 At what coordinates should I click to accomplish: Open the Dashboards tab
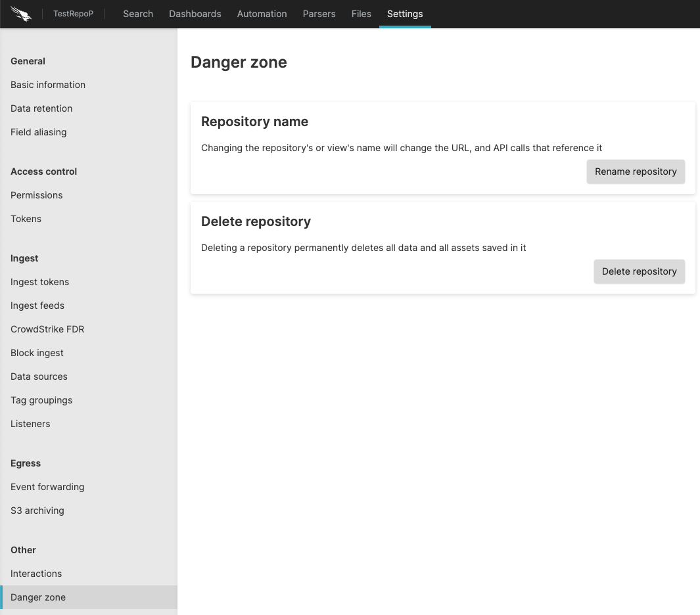click(x=195, y=14)
